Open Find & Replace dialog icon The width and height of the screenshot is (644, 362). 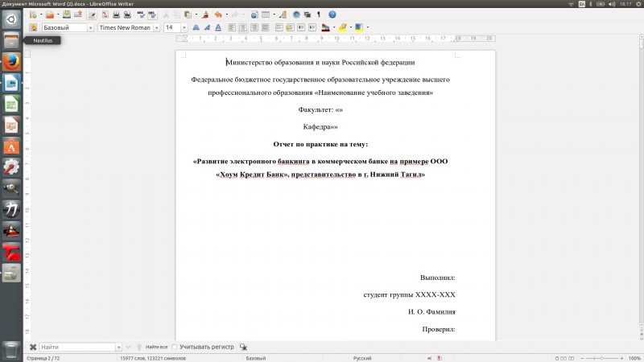coord(243,348)
